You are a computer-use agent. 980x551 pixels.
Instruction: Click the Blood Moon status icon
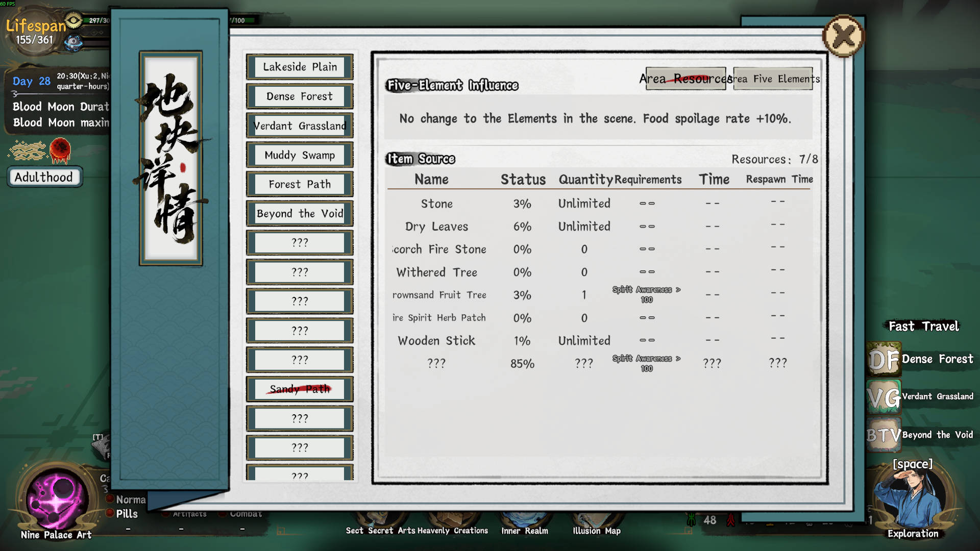coord(60,151)
